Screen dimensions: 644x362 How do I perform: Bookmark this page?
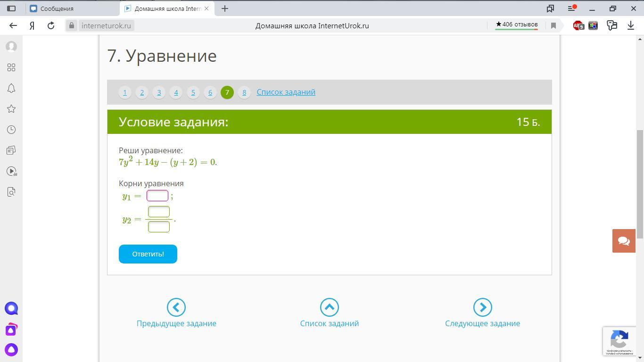(x=553, y=25)
